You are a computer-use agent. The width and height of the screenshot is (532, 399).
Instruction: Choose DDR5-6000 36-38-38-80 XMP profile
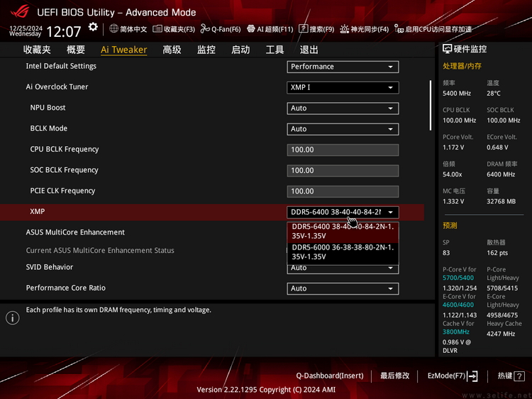coord(343,252)
